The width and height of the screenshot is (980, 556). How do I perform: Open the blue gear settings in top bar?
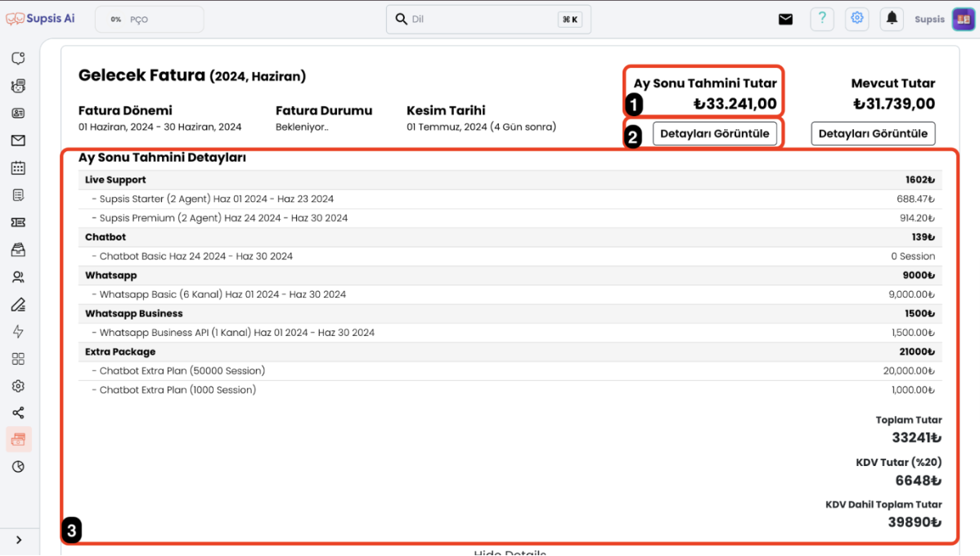856,19
